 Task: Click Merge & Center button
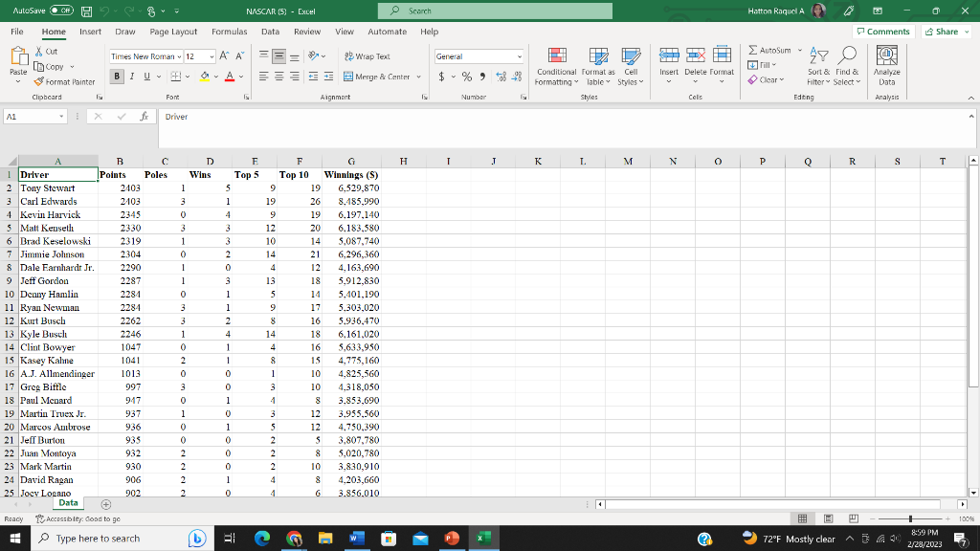pyautogui.click(x=377, y=77)
